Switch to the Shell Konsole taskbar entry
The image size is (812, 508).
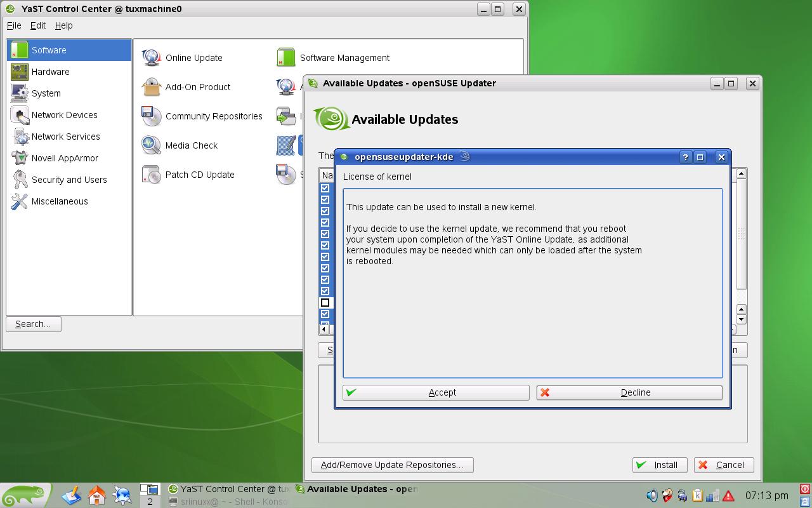pos(229,502)
